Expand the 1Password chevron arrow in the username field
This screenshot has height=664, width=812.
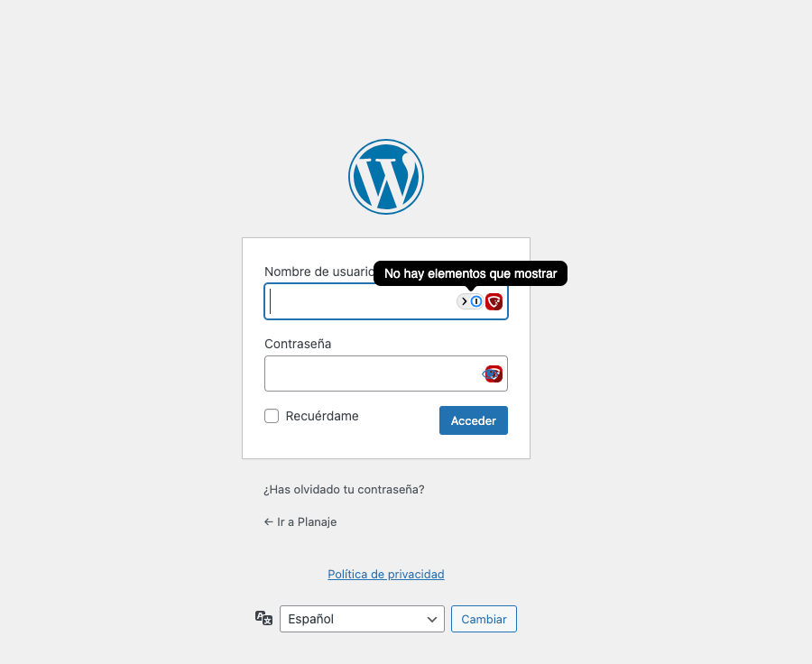[464, 301]
